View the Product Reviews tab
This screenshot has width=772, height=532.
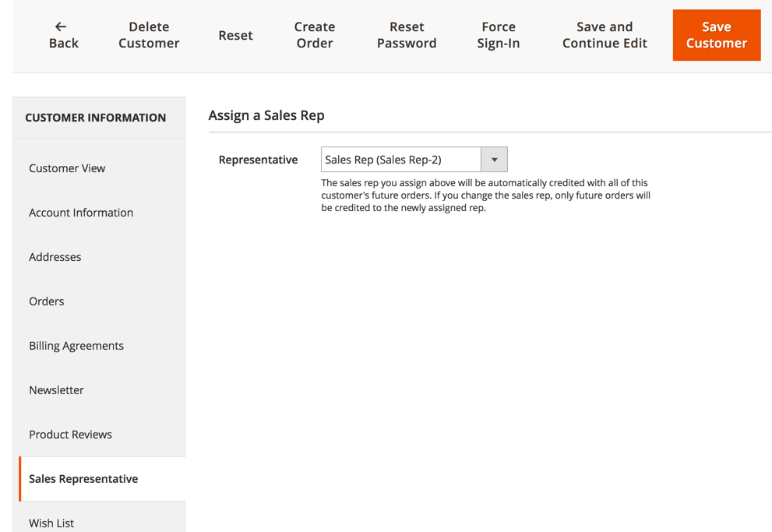coord(70,435)
